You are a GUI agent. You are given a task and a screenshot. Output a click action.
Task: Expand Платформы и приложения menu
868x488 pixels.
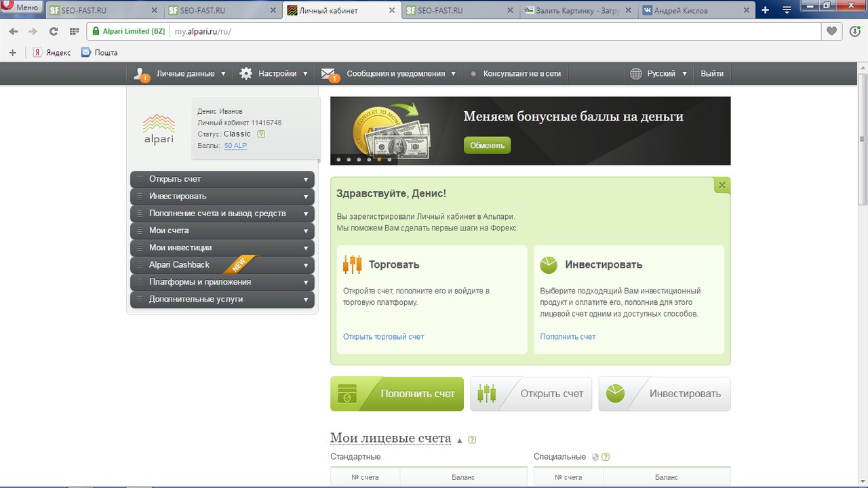click(222, 282)
